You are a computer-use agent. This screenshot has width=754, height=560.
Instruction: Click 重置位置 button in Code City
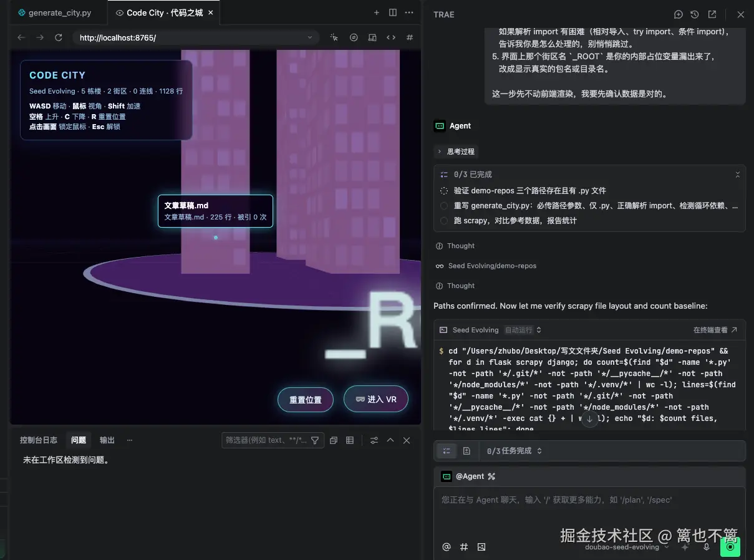click(x=306, y=399)
